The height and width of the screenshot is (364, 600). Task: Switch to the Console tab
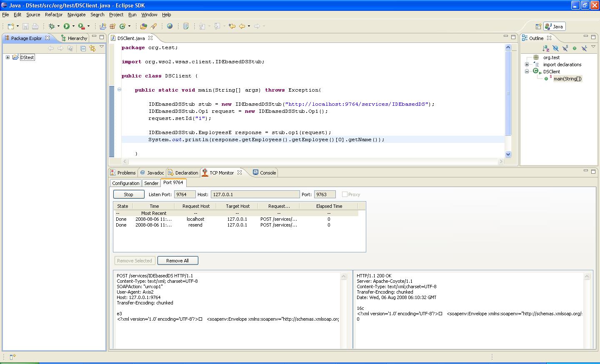coord(265,173)
